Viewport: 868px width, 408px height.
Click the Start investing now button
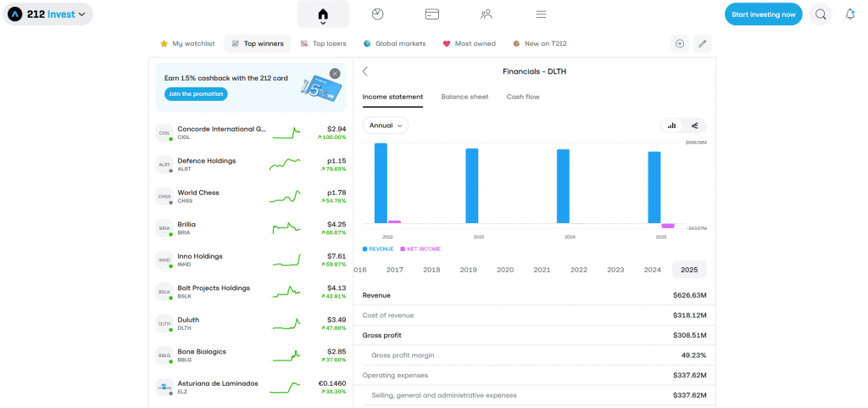click(763, 14)
